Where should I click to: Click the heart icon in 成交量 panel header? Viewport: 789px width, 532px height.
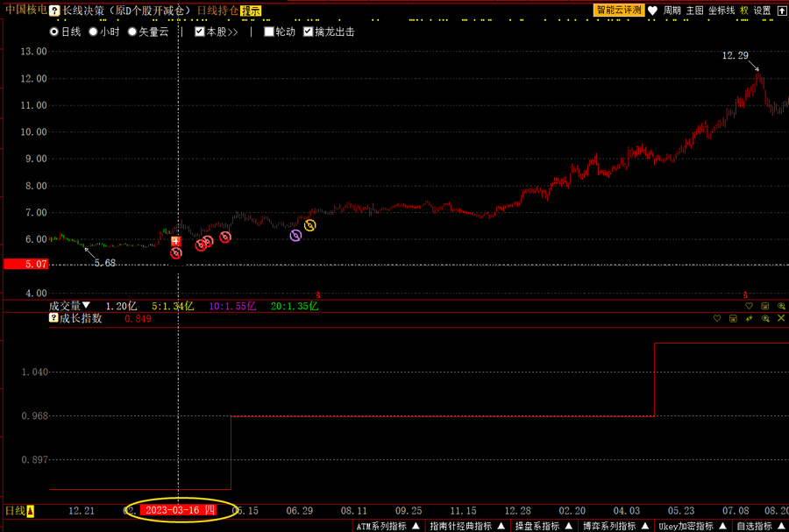click(749, 306)
